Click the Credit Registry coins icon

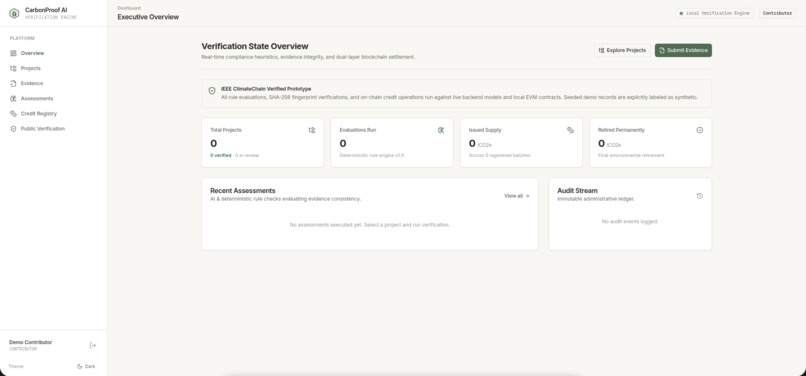point(13,114)
